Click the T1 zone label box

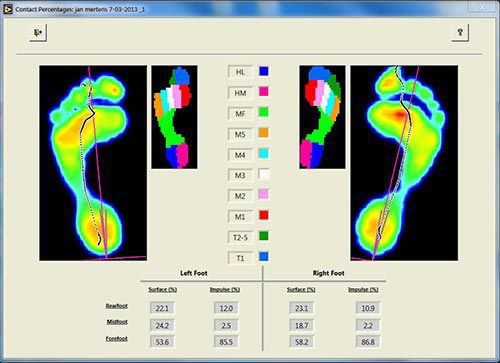click(x=240, y=258)
